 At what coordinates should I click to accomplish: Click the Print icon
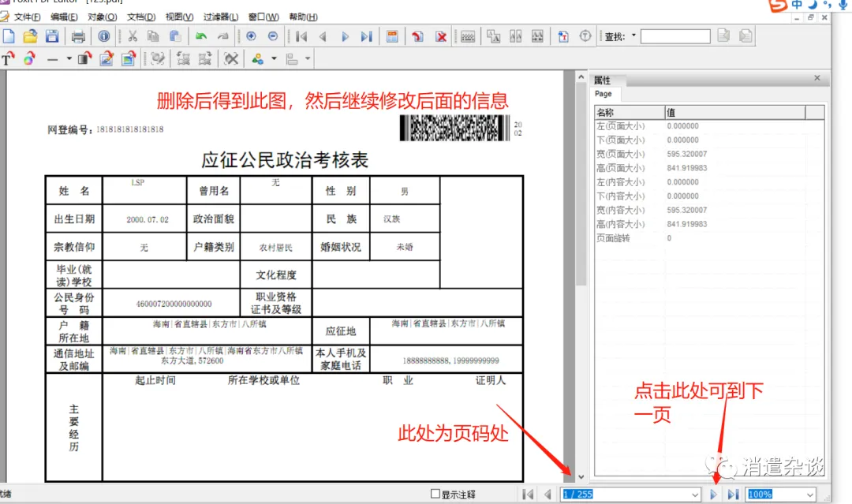[78, 36]
